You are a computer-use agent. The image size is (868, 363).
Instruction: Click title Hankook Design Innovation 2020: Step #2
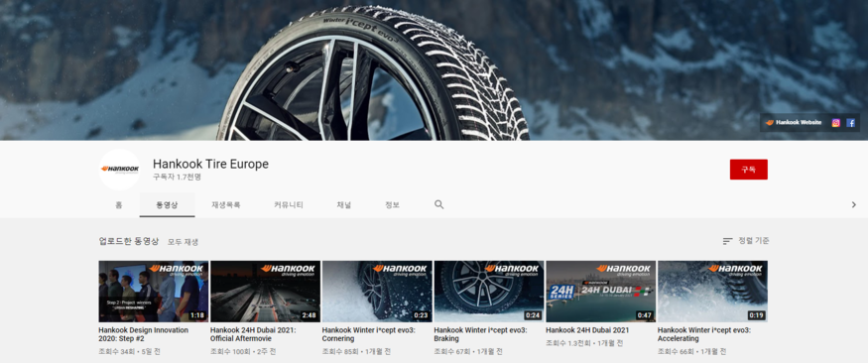(144, 334)
